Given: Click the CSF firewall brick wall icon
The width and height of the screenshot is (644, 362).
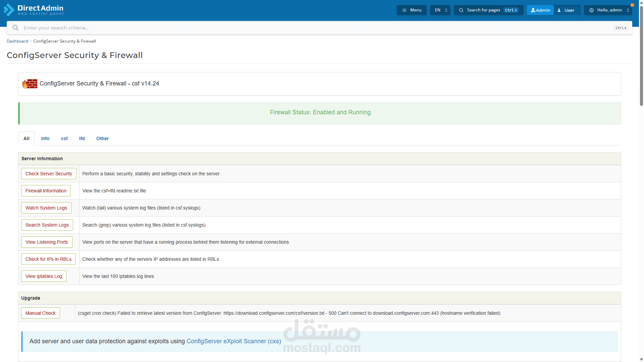Looking at the screenshot, I should (x=30, y=84).
